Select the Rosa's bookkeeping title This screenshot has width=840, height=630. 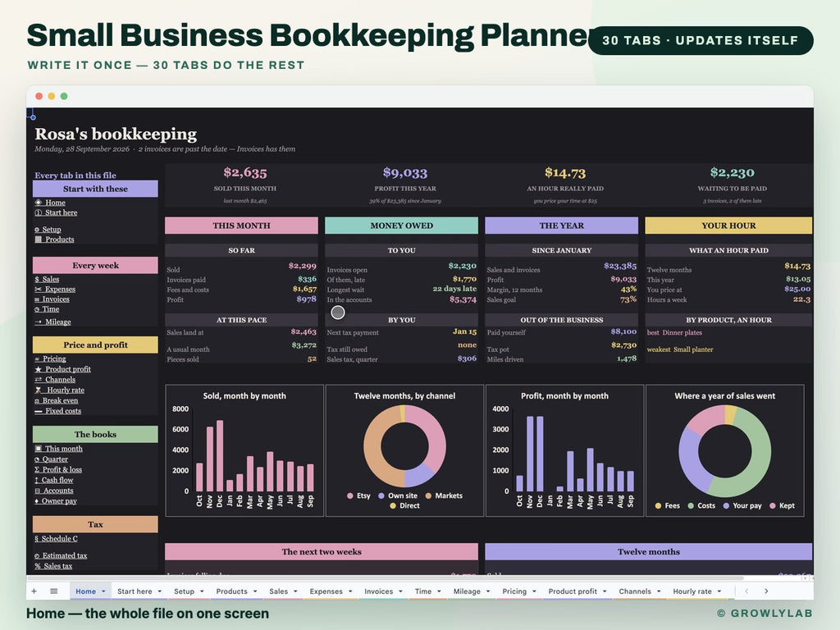116,134
